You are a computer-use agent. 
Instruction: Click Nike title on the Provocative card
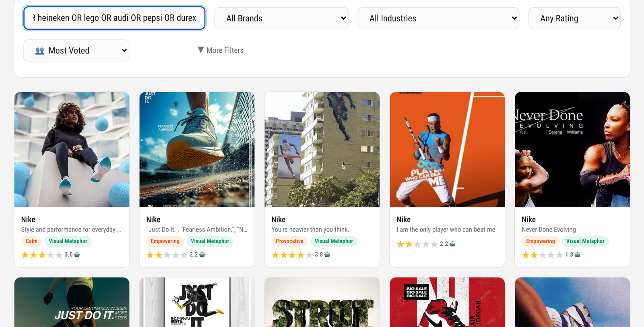tap(278, 219)
